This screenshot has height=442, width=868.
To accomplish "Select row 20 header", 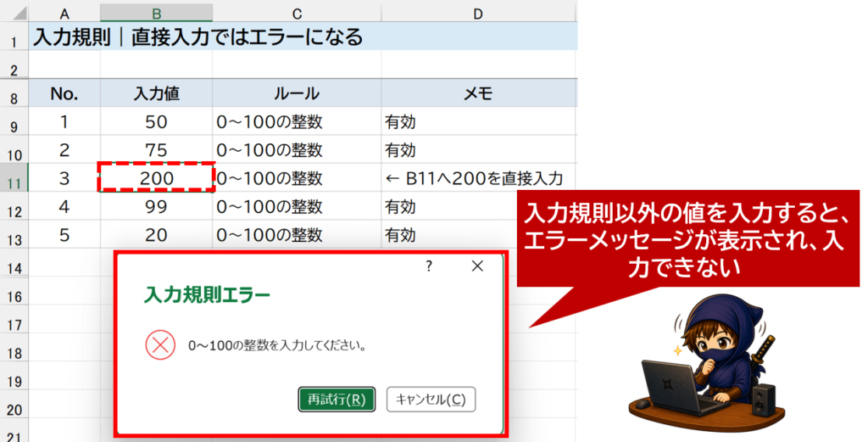I will (x=14, y=404).
